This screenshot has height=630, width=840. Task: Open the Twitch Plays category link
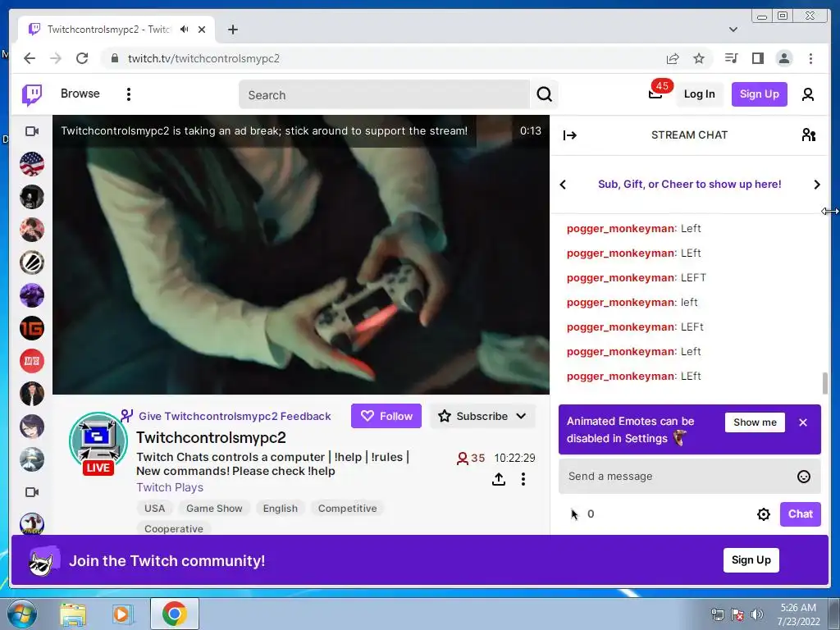coord(170,487)
